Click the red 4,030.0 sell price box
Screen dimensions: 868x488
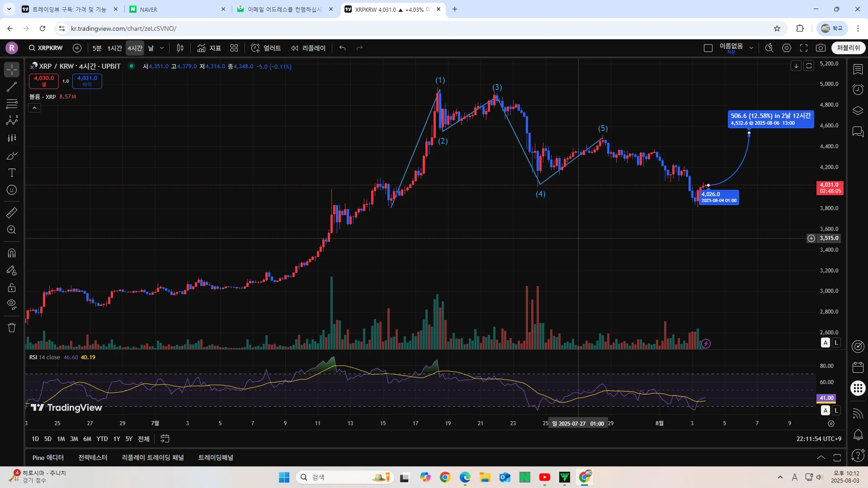44,81
